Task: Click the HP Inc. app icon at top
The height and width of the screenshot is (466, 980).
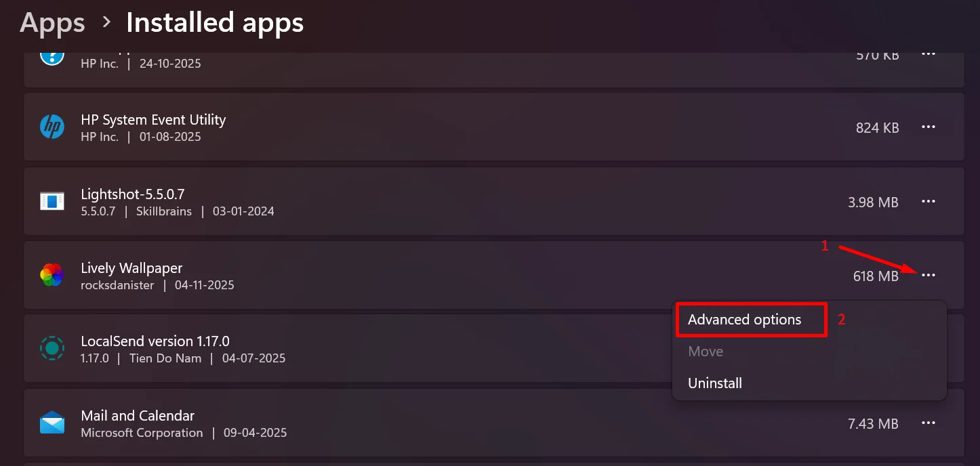Action: (x=52, y=54)
